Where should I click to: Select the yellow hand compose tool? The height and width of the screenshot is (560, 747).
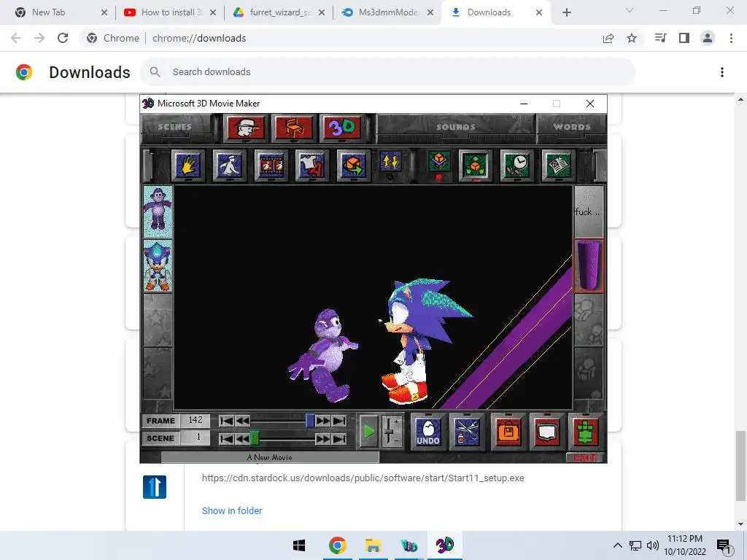pyautogui.click(x=187, y=166)
